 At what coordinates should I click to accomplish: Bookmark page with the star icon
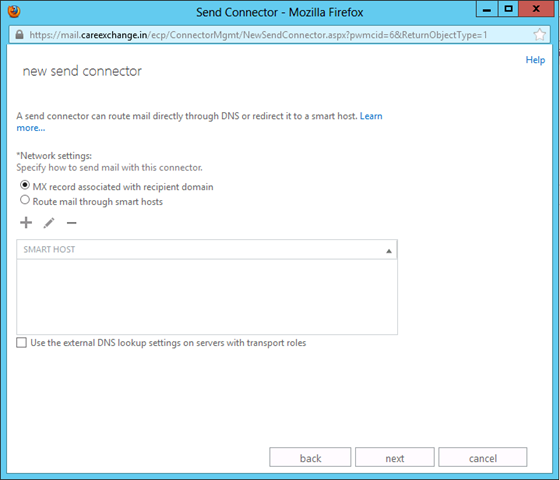click(539, 35)
